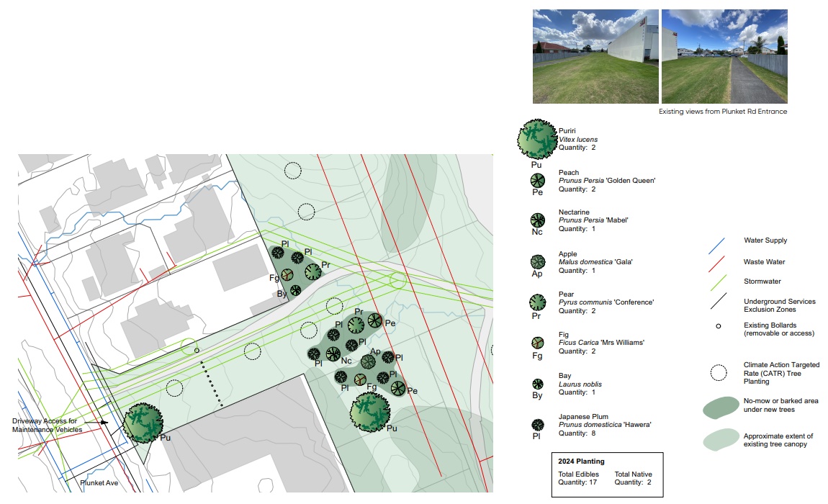This screenshot has height=504, width=828.
Task: Click the Bay tree legend symbol
Action: [537, 384]
